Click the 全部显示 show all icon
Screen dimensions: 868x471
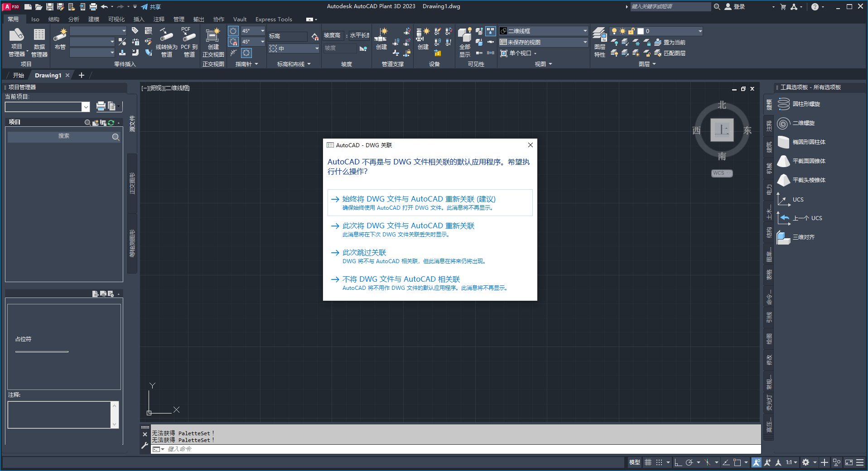(x=465, y=42)
